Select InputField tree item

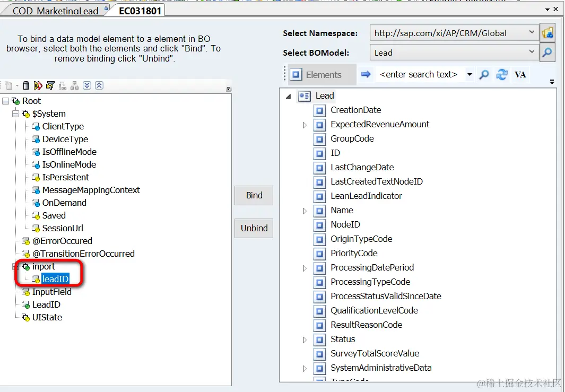tap(52, 292)
